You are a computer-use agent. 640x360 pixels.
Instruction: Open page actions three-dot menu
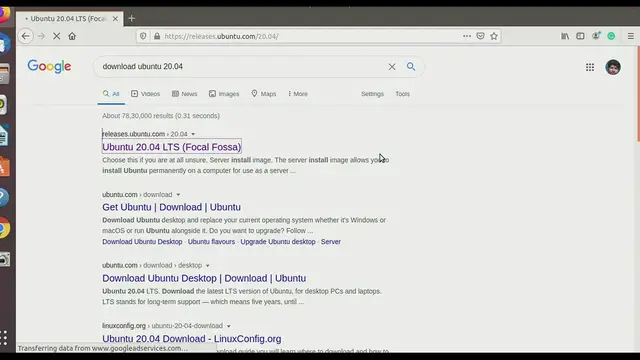(x=467, y=36)
